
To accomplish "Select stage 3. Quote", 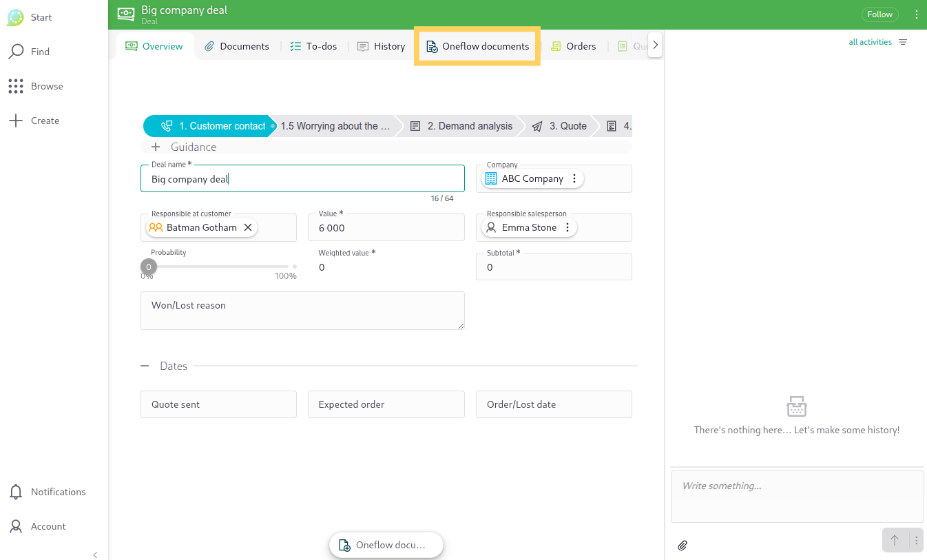I will point(560,126).
